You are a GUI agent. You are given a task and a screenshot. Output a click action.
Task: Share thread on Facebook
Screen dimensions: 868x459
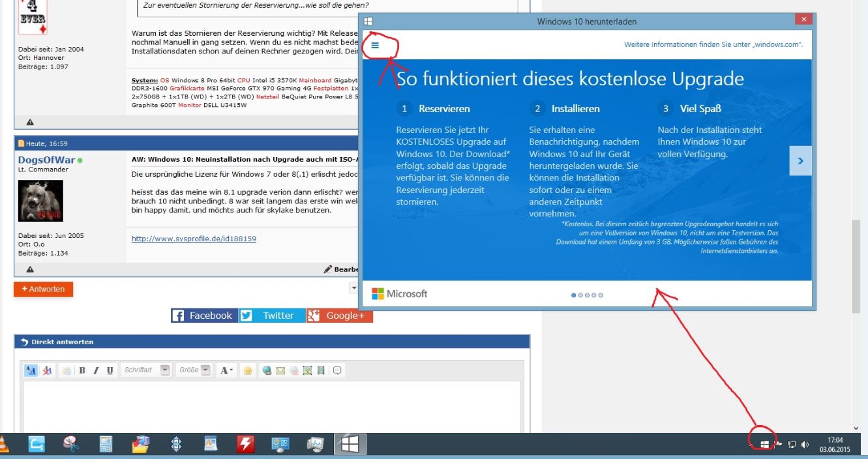click(203, 316)
